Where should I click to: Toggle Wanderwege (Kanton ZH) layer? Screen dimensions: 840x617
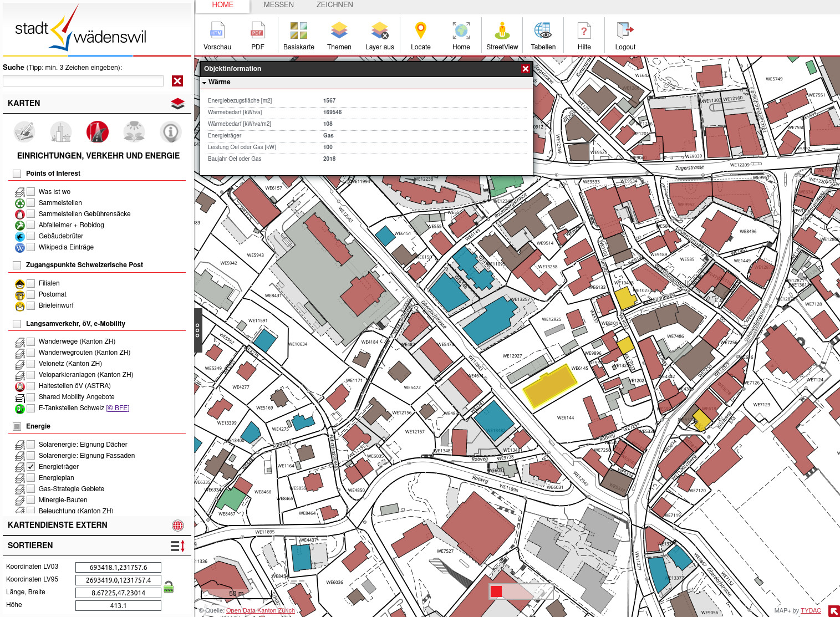coord(31,341)
